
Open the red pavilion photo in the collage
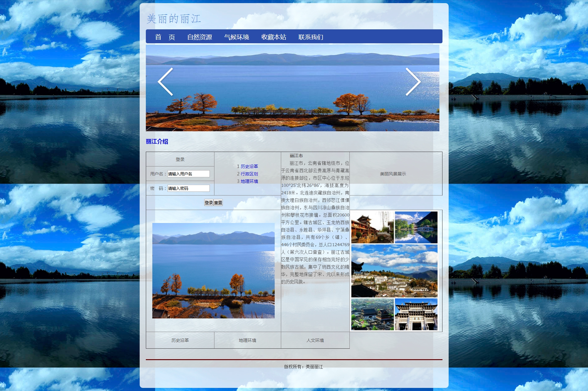[372, 227]
